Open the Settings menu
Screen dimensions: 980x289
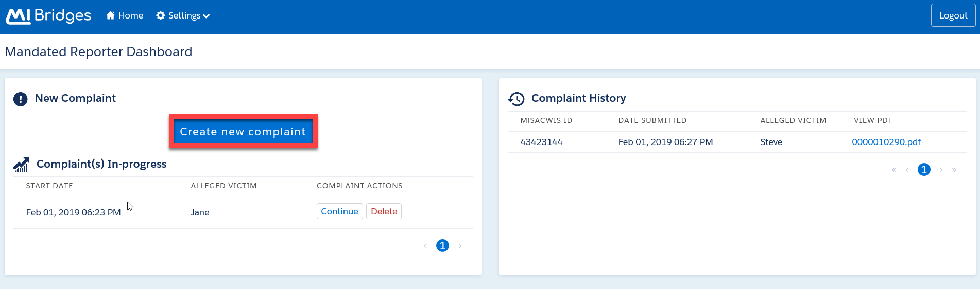click(184, 16)
